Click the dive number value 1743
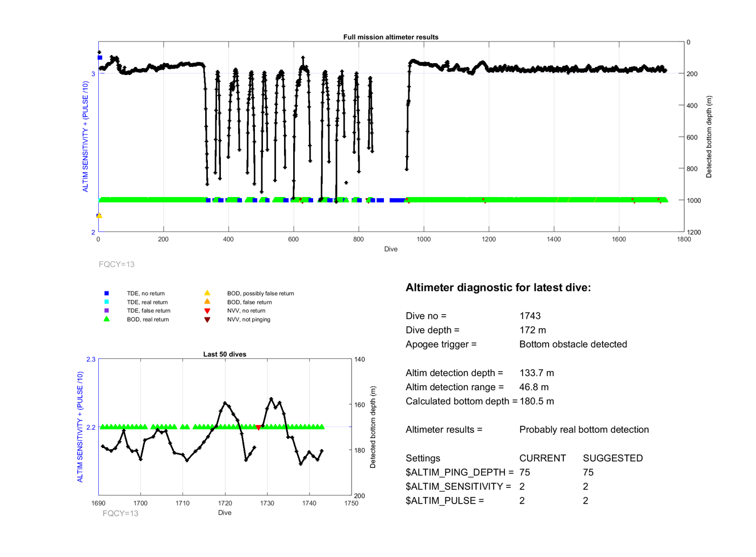 [x=530, y=316]
